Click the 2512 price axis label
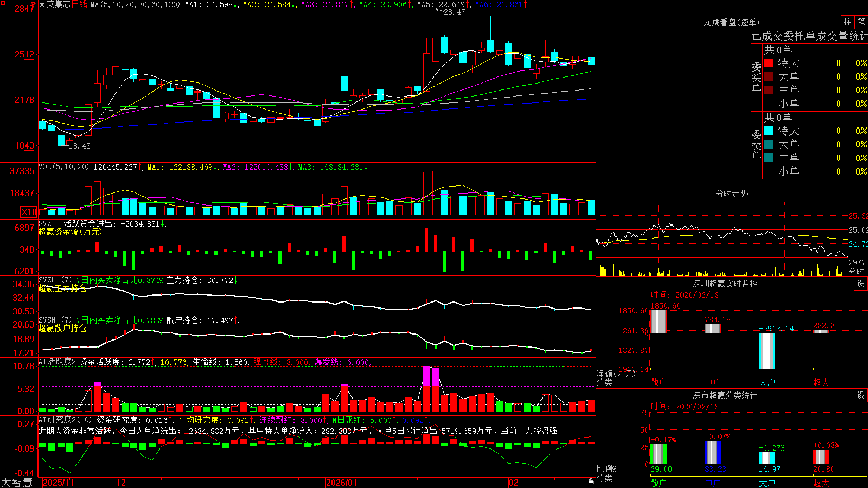868x488 pixels. (x=24, y=54)
